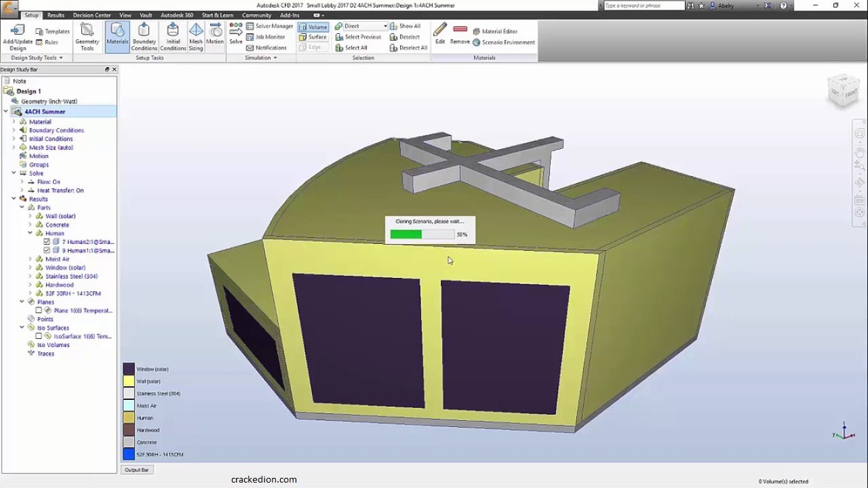Close the Design Study Bar panel
This screenshot has width=868, height=488.
point(114,69)
